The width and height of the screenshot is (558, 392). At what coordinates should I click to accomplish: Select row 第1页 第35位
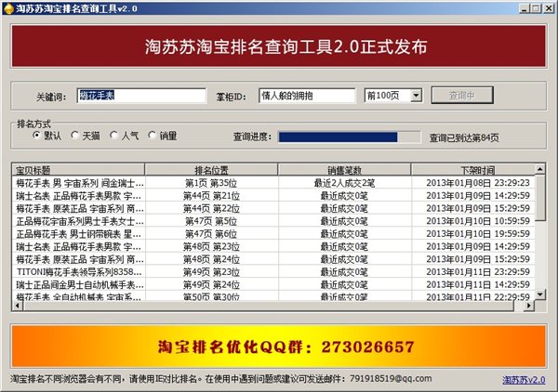pos(273,183)
